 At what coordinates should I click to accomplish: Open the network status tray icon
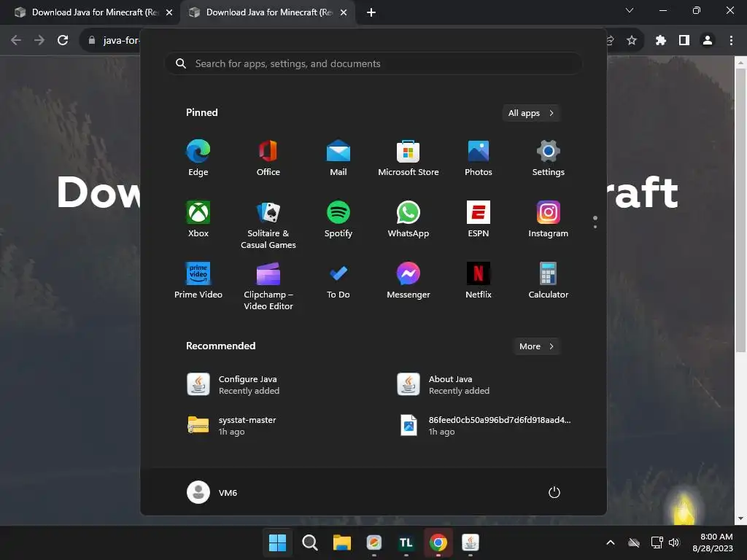tap(657, 542)
